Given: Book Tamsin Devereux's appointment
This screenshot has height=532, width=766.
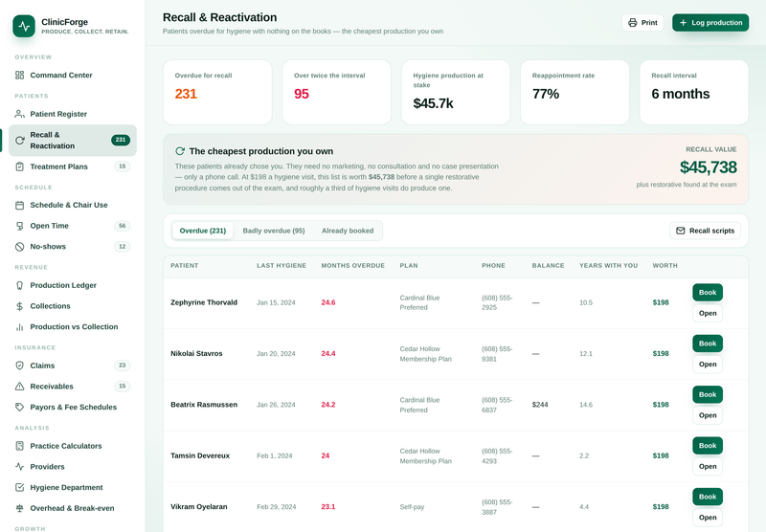Looking at the screenshot, I should pyautogui.click(x=708, y=446).
